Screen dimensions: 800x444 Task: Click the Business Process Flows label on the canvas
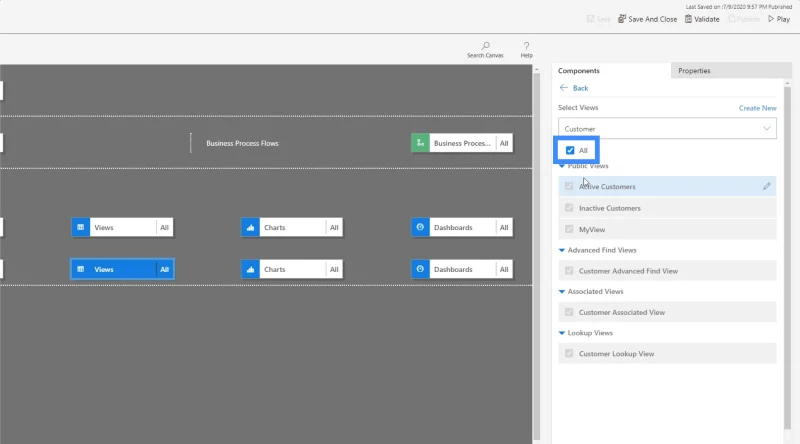click(242, 143)
